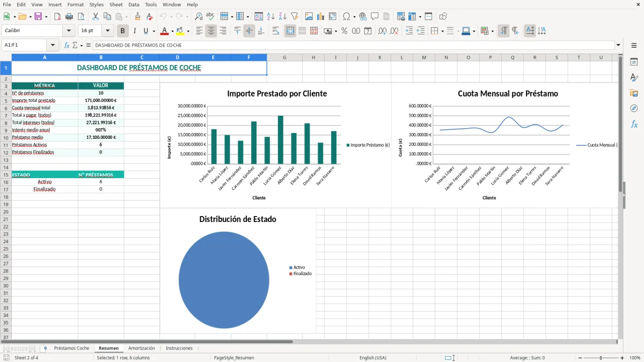Click the zoom in plus button
Screen dimensions: 644x362
(623, 358)
